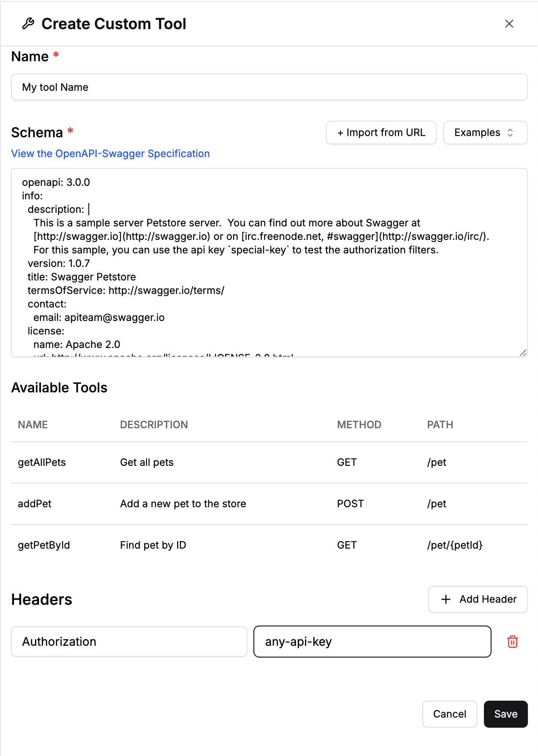Edit the any-api-key header value field
Viewport: 538px width, 756px height.
point(372,642)
